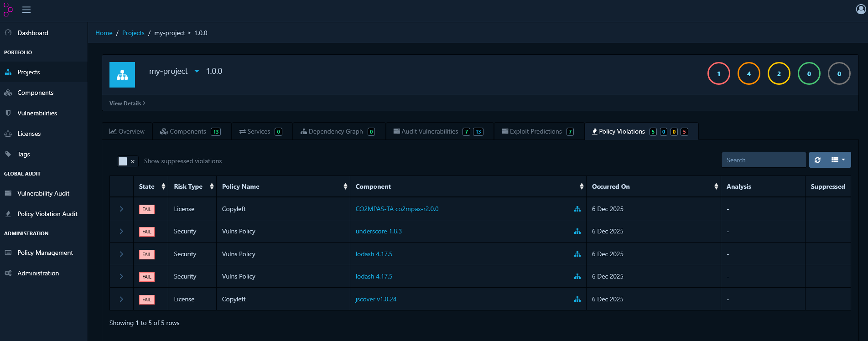The height and width of the screenshot is (341, 868).
Task: Click the my-project sitemap icon tile
Action: [122, 75]
